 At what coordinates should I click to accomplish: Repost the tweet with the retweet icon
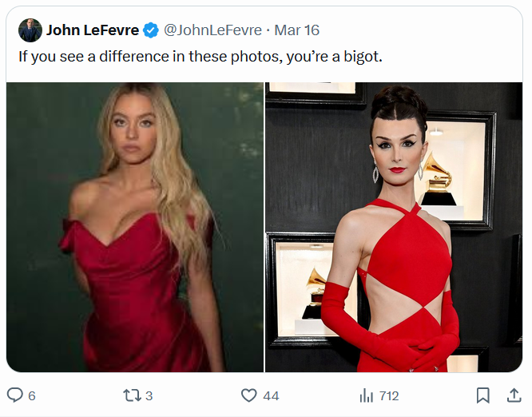(x=130, y=395)
